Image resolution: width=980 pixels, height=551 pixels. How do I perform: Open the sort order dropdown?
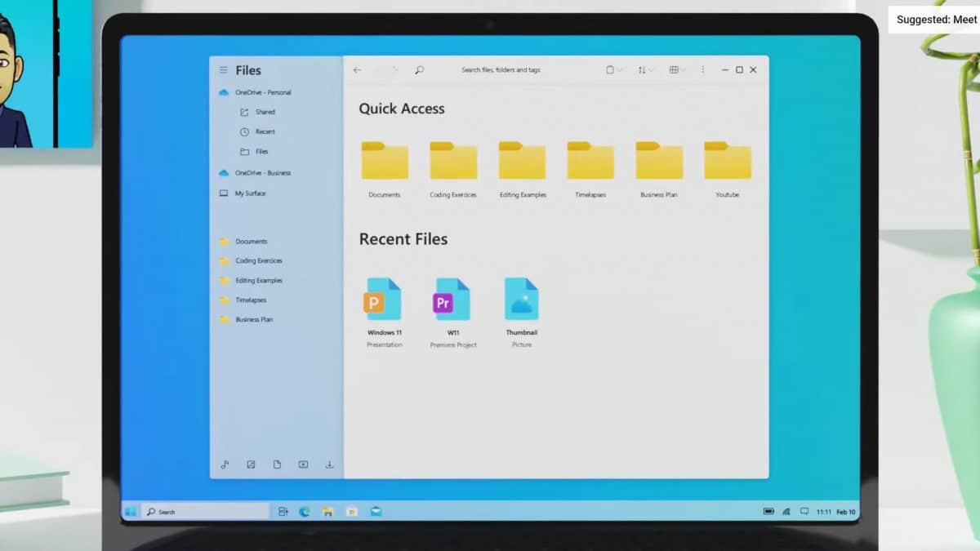(x=644, y=70)
